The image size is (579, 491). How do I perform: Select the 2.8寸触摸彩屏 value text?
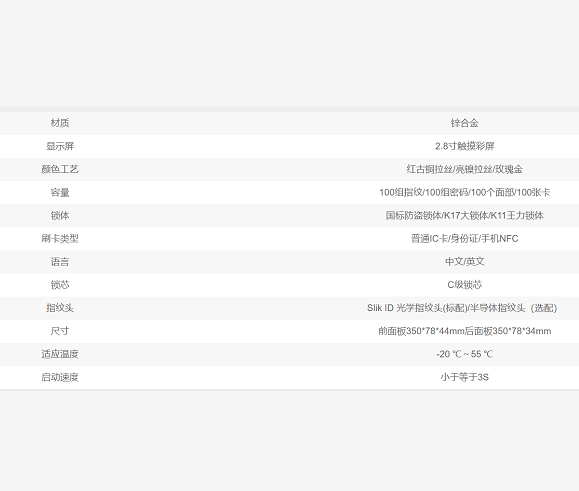(x=465, y=146)
